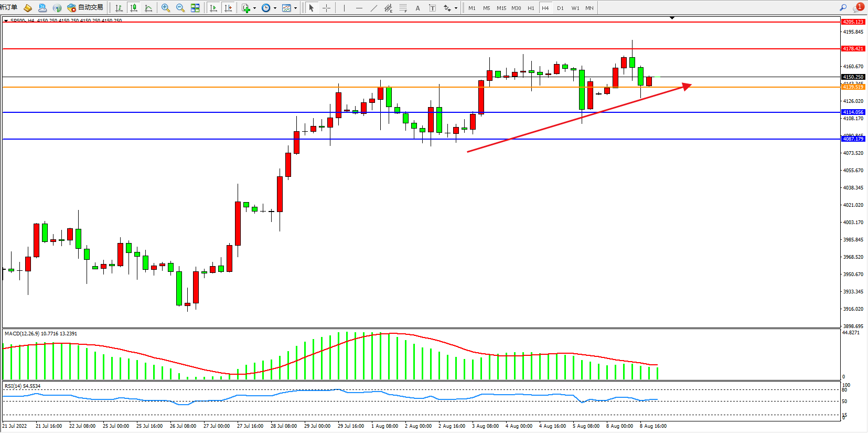Click the Zoom Out magnifier icon
This screenshot has width=868, height=433.
click(180, 8)
